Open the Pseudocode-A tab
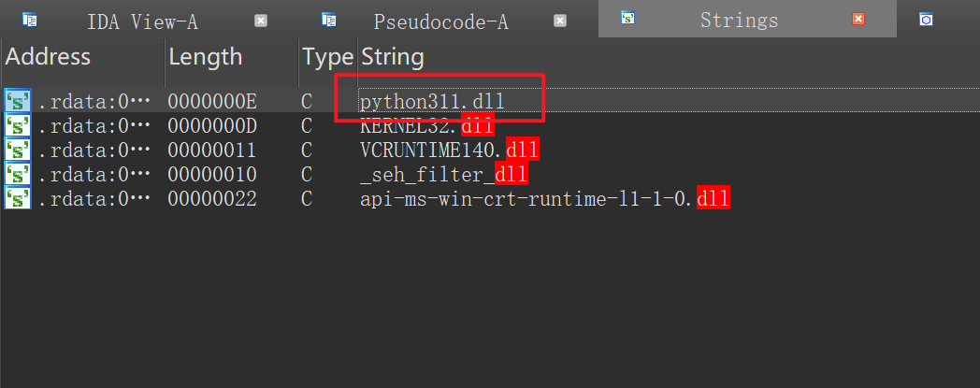The height and width of the screenshot is (388, 980). (x=440, y=21)
